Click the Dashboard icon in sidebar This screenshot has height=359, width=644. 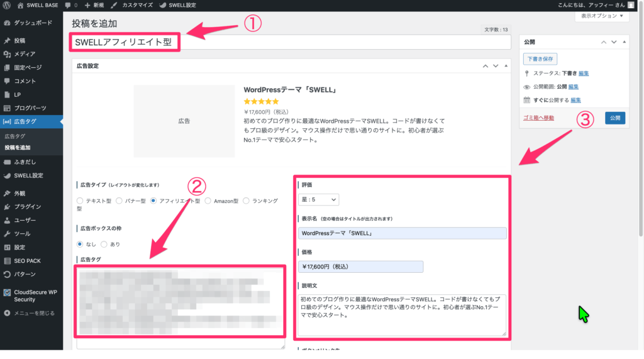[7, 23]
